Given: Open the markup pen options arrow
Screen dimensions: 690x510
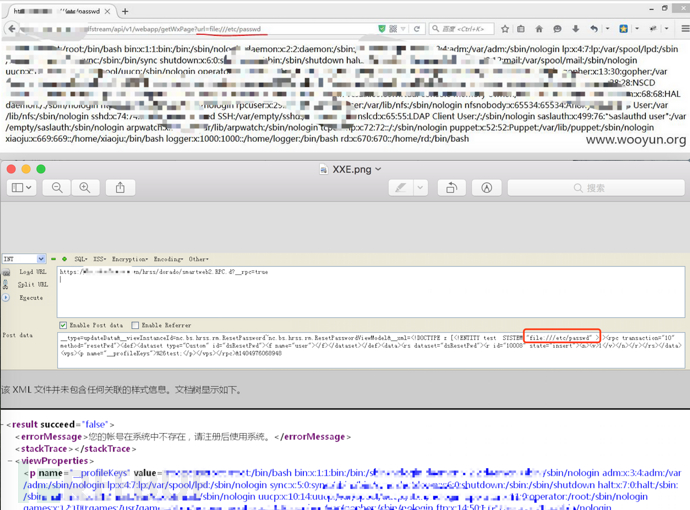Looking at the screenshot, I should (420, 188).
